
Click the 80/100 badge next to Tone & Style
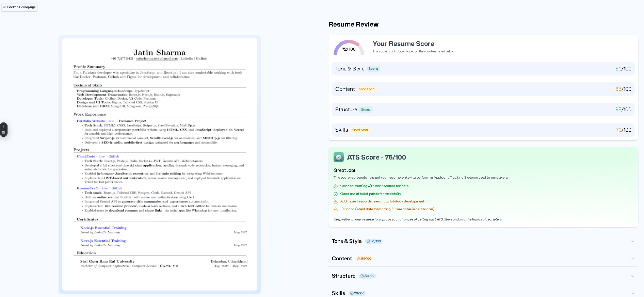pyautogui.click(x=374, y=241)
